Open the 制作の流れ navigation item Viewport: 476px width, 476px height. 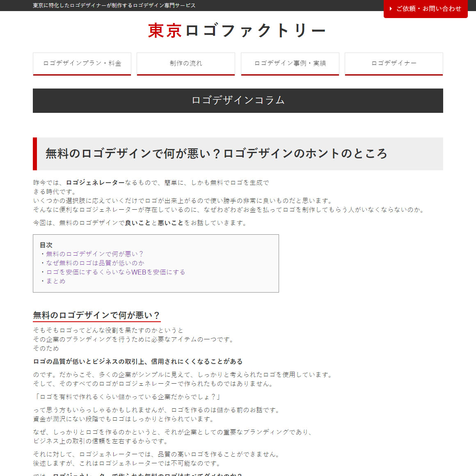click(185, 63)
